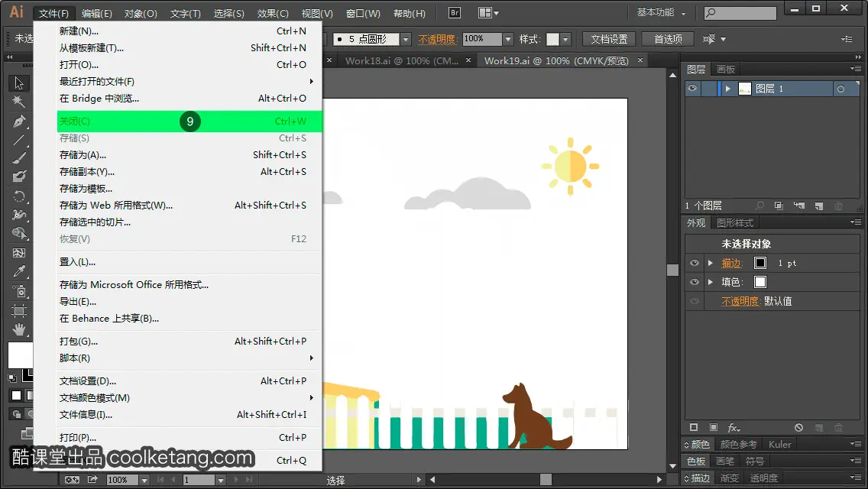The image size is (868, 489).
Task: Select the Pen tool
Action: pos(19,121)
